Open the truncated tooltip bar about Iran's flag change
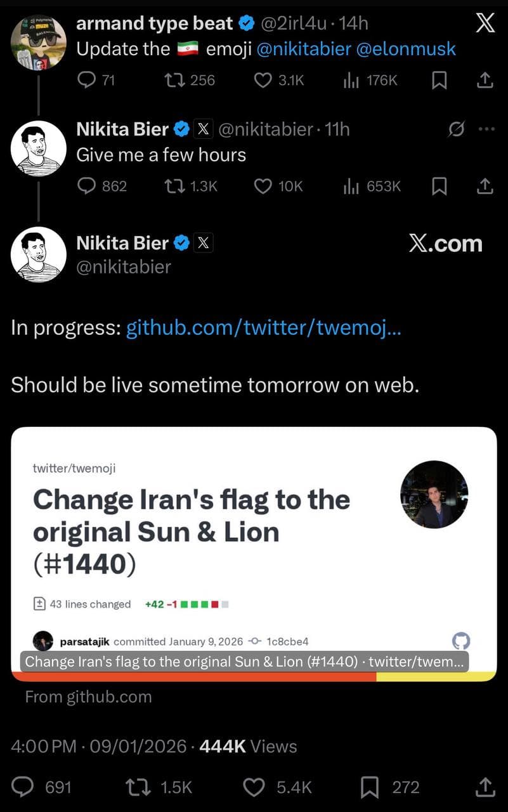The width and height of the screenshot is (508, 812). click(246, 662)
